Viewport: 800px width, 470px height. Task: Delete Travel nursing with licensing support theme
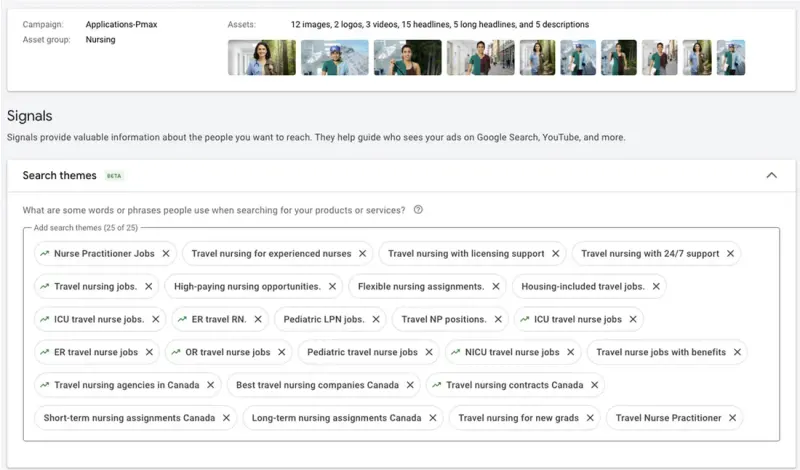point(556,254)
